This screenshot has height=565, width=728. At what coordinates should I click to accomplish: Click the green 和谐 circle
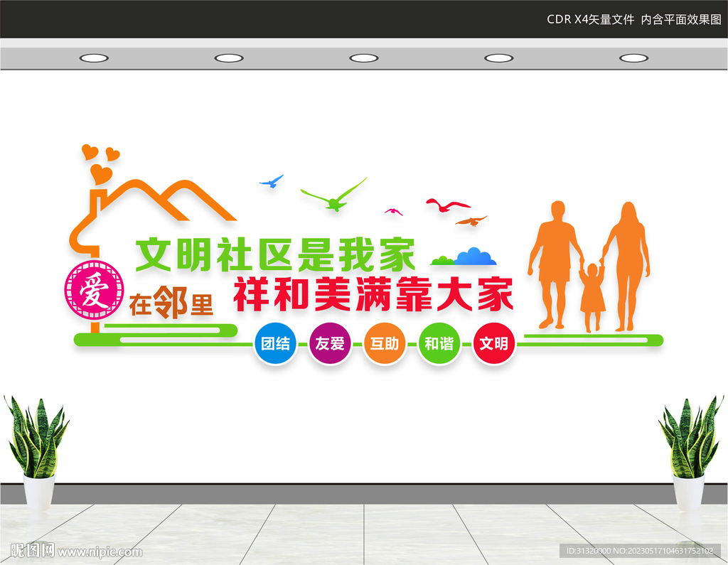tap(439, 343)
